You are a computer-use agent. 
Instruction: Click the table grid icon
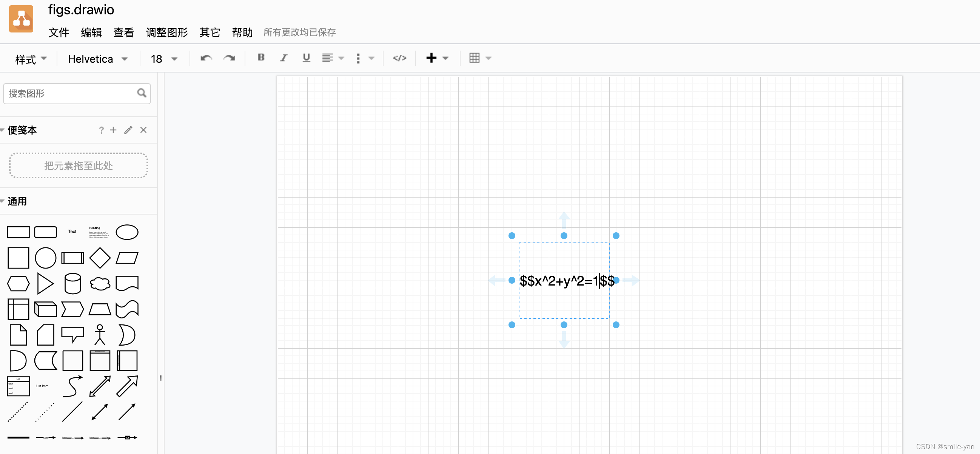[x=474, y=58]
